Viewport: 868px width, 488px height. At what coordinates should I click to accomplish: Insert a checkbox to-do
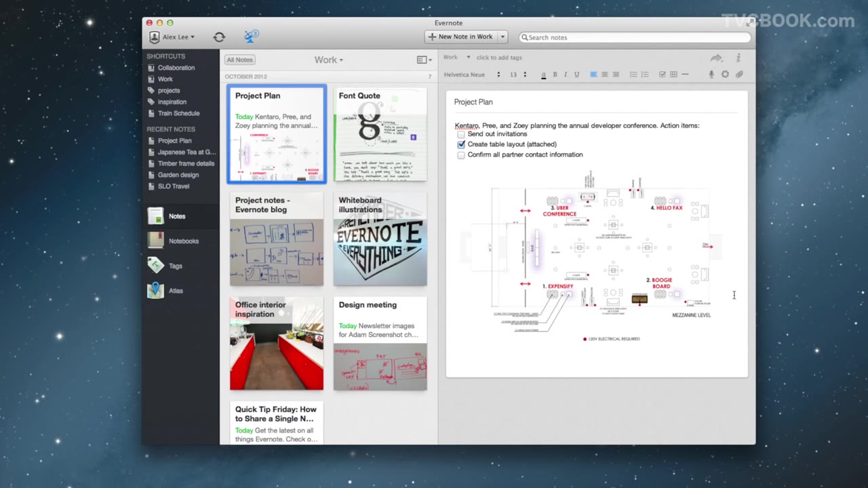pyautogui.click(x=663, y=75)
